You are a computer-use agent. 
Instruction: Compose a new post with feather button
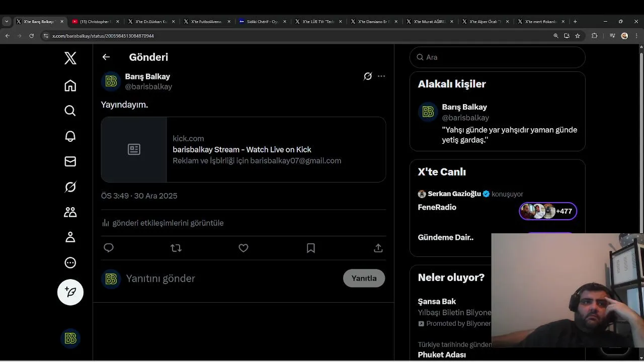[x=70, y=292]
